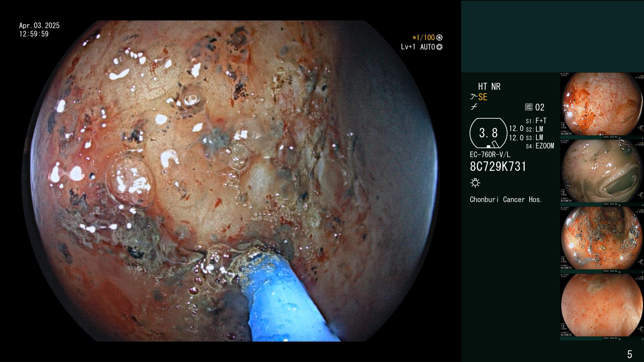Open the third thumbnail in the list
The image size is (644, 362).
[602, 238]
